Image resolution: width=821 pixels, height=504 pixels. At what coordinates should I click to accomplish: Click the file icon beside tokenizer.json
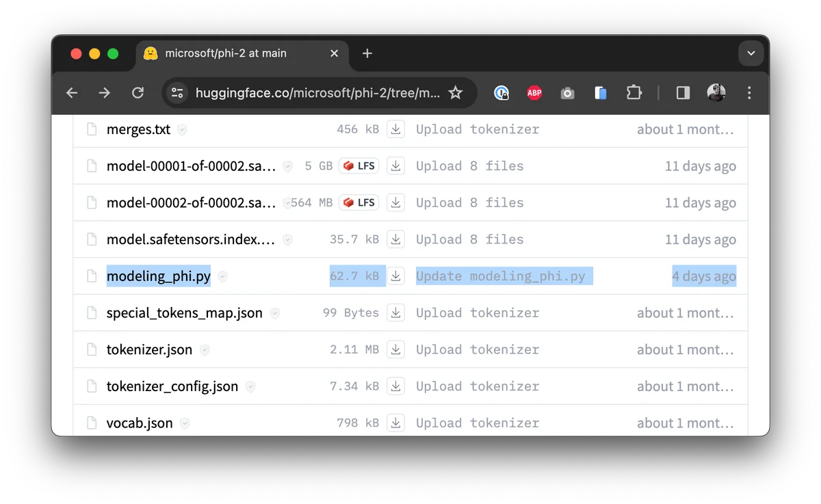click(92, 349)
